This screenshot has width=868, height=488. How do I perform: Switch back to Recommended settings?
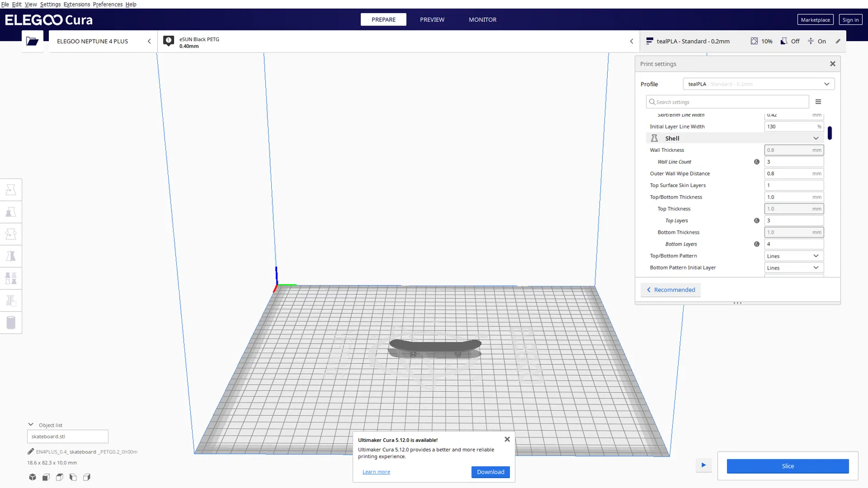pos(671,290)
